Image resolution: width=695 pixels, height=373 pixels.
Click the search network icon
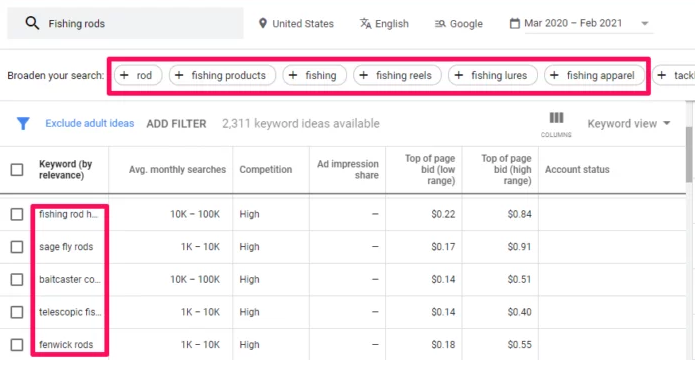coord(440,23)
